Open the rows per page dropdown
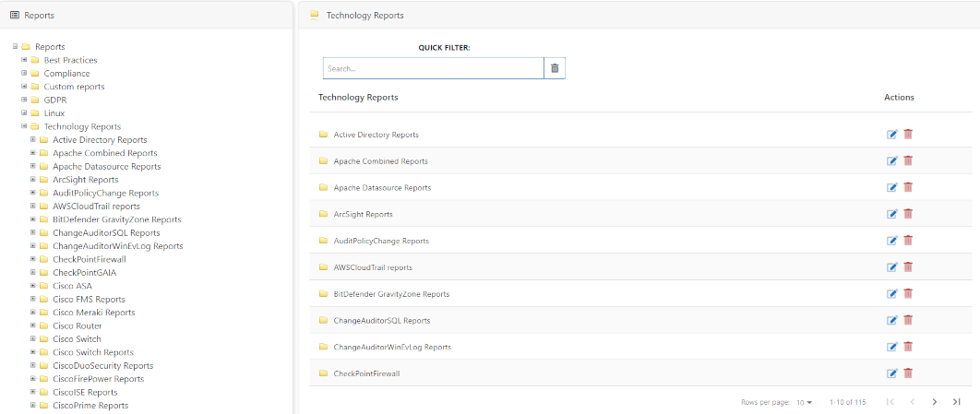 (806, 402)
